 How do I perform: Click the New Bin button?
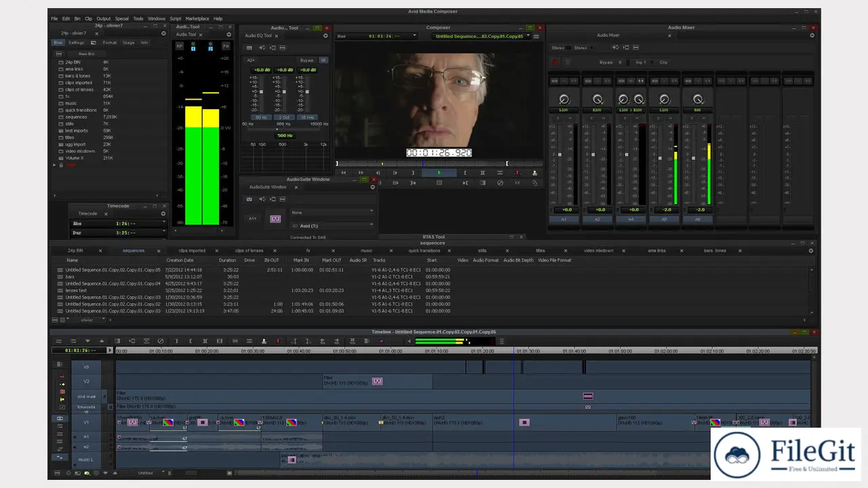tap(87, 54)
